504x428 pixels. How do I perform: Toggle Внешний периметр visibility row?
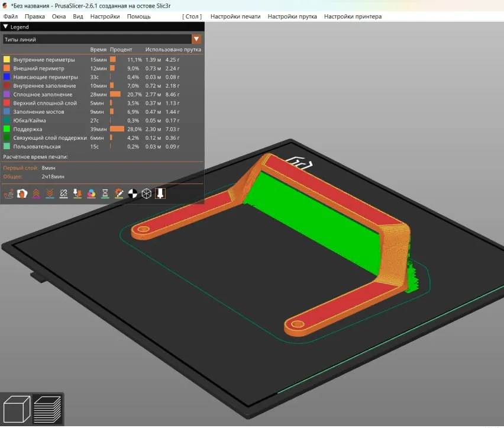(x=102, y=68)
